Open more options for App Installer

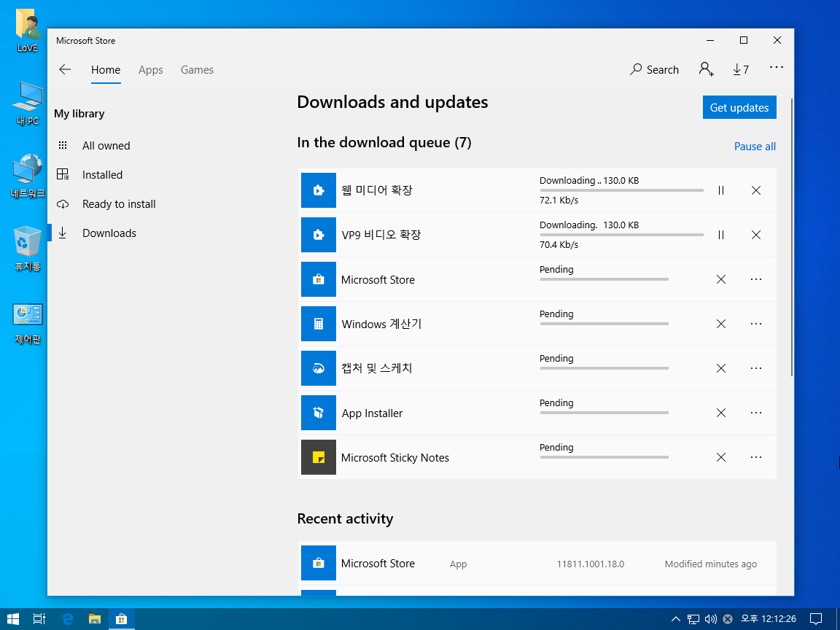(x=756, y=413)
